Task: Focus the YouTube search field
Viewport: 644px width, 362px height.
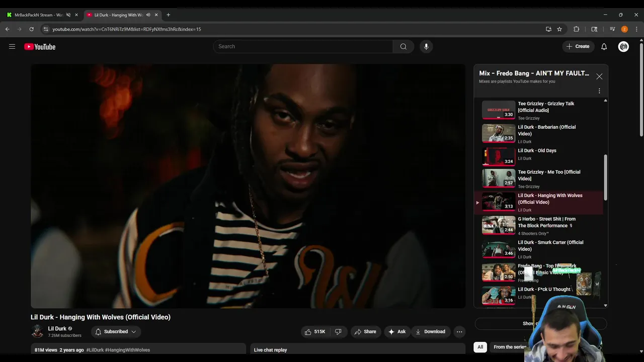Action: click(x=303, y=47)
